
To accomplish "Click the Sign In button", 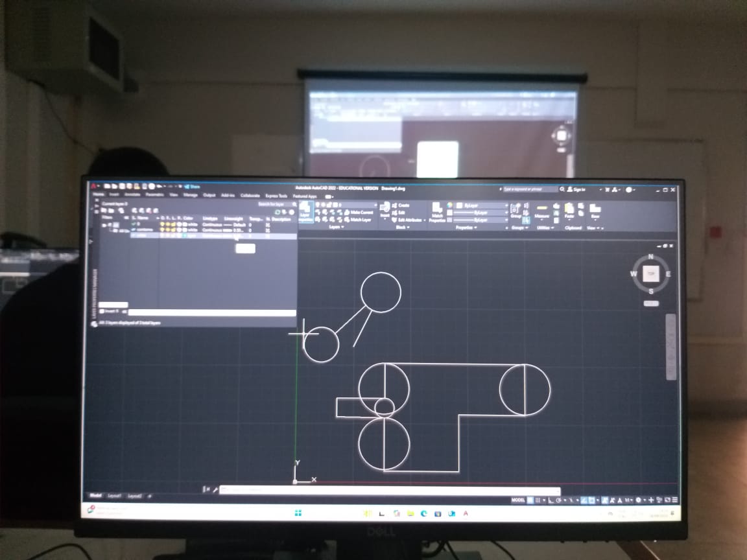I will click(576, 189).
